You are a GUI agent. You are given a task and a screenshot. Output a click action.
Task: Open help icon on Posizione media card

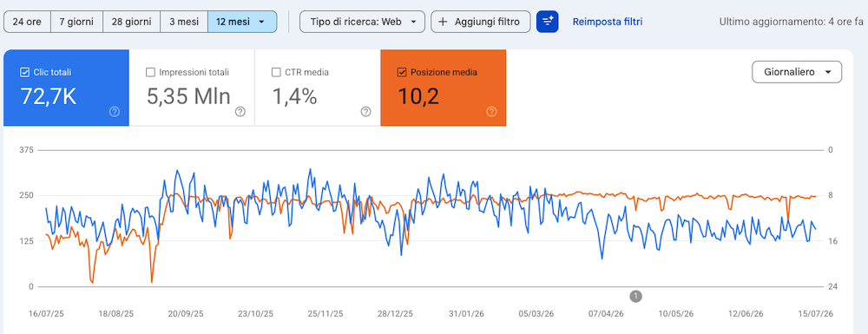pyautogui.click(x=491, y=112)
